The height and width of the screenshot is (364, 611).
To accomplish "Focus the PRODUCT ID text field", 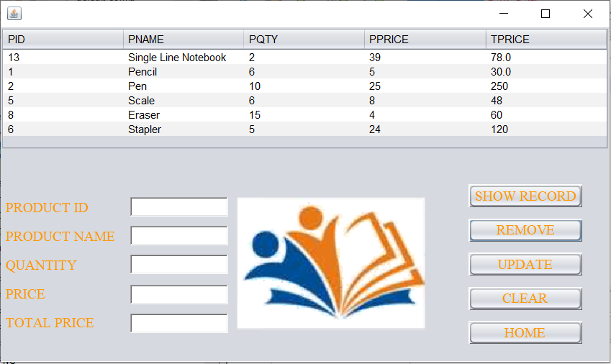I will pyautogui.click(x=179, y=207).
